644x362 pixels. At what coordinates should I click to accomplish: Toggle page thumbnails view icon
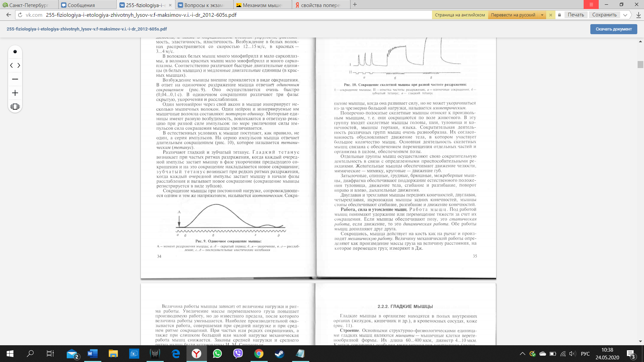pos(15,107)
